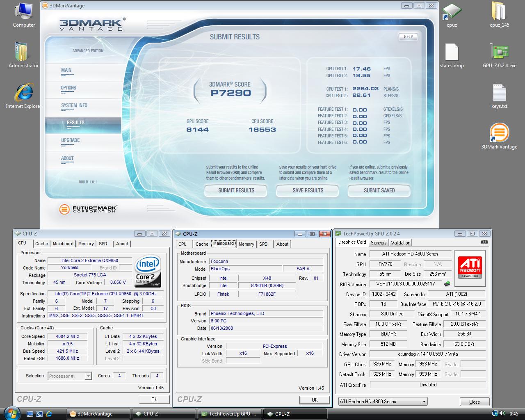
Task: Click OK in middle CPU-Z window
Action: pos(315,399)
